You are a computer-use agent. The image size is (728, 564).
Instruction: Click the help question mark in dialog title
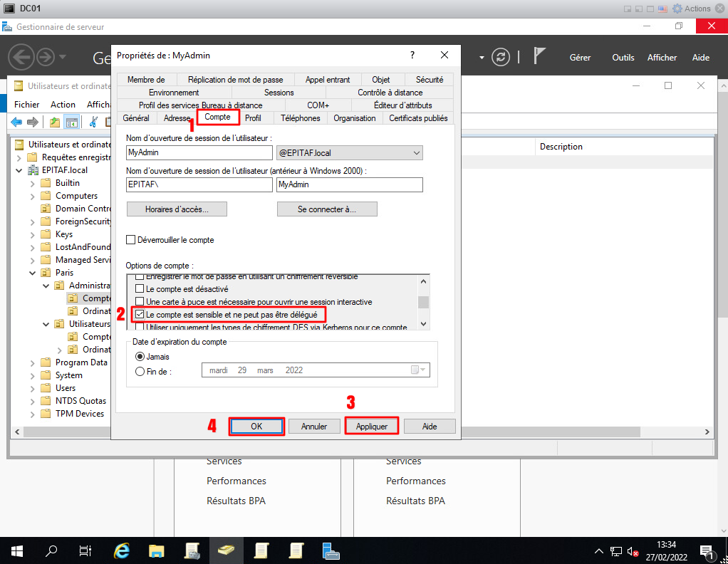[412, 55]
